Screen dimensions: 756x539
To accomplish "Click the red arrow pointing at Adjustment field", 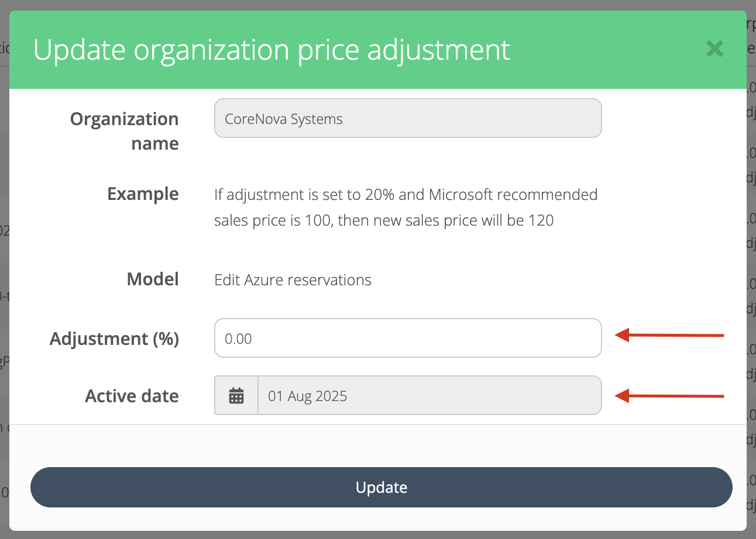I will coord(669,336).
